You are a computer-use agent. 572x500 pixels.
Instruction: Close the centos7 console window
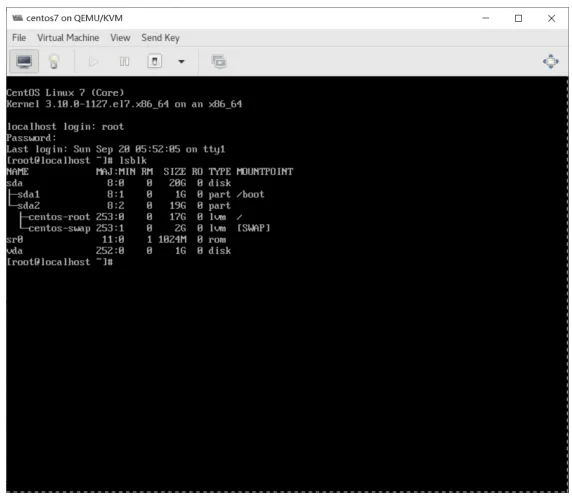click(x=551, y=18)
